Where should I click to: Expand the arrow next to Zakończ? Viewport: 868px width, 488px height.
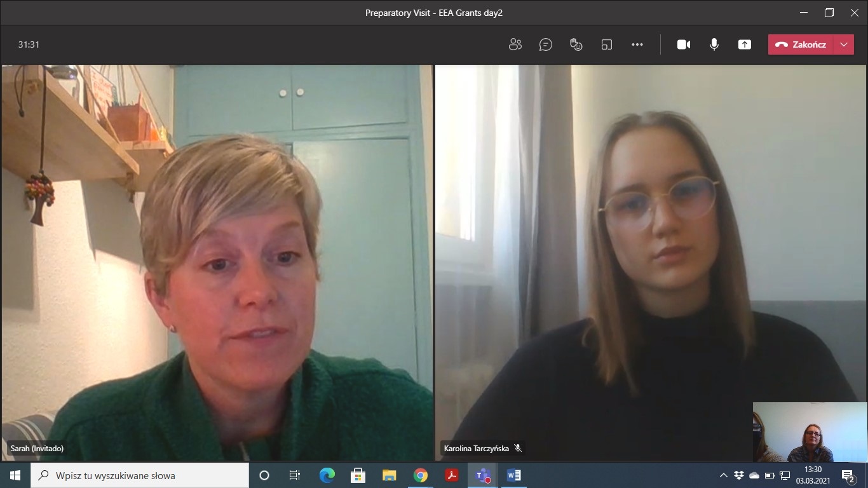(x=844, y=44)
